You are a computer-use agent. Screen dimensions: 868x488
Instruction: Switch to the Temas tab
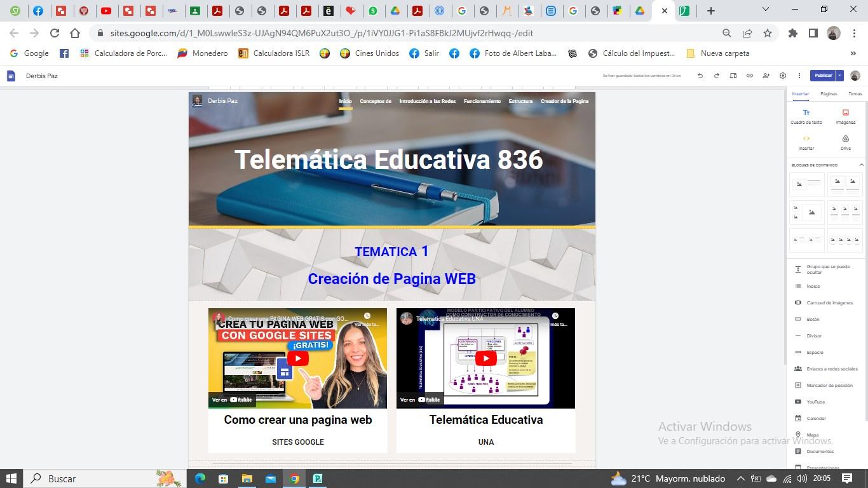855,94
